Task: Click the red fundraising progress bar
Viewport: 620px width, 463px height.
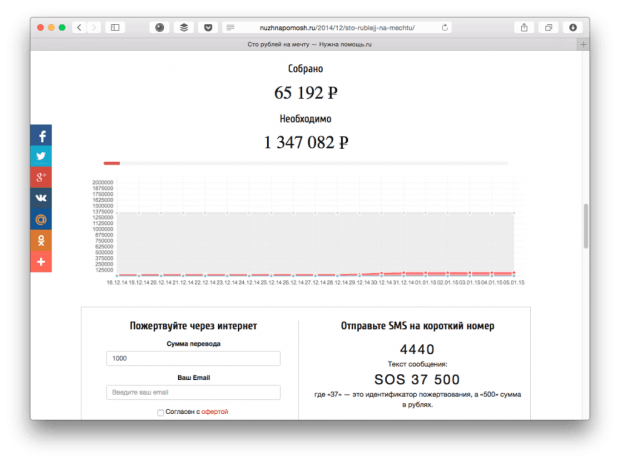Action: click(x=112, y=163)
